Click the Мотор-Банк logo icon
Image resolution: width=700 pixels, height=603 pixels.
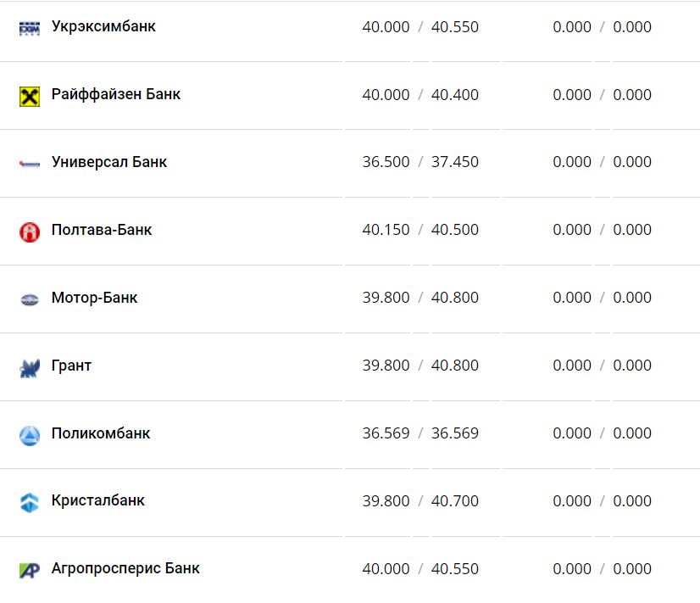click(x=30, y=299)
